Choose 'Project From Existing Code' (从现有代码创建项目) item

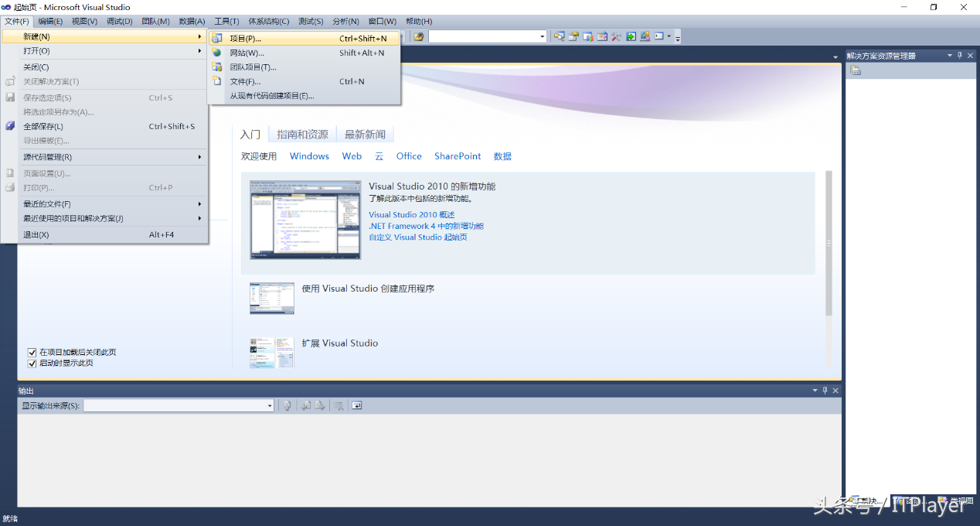point(305,96)
